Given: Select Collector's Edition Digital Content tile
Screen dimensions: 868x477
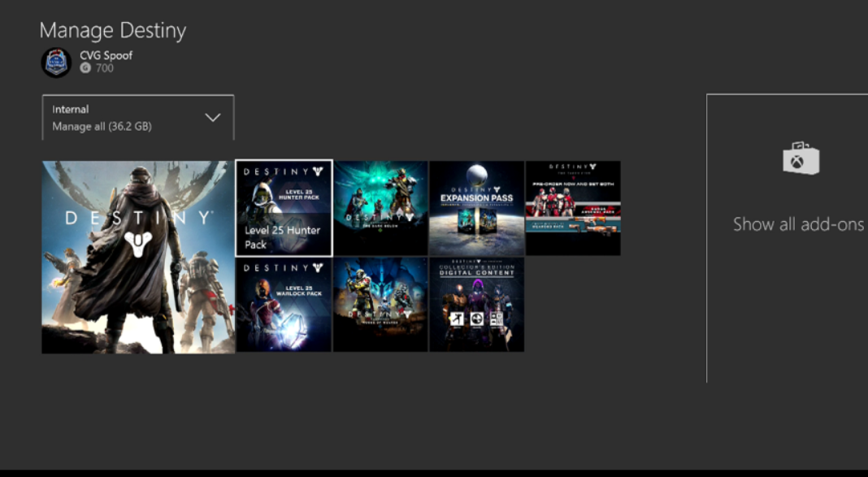Looking at the screenshot, I should click(476, 305).
